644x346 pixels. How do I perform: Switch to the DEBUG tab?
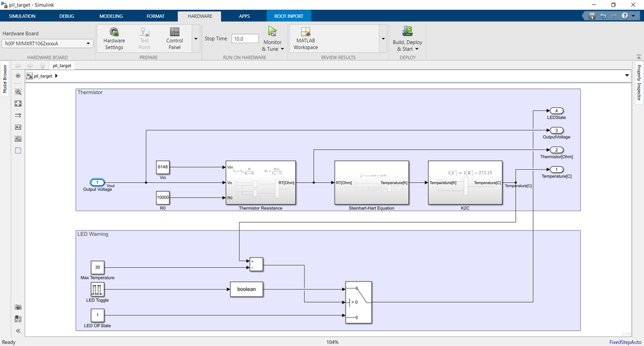66,16
